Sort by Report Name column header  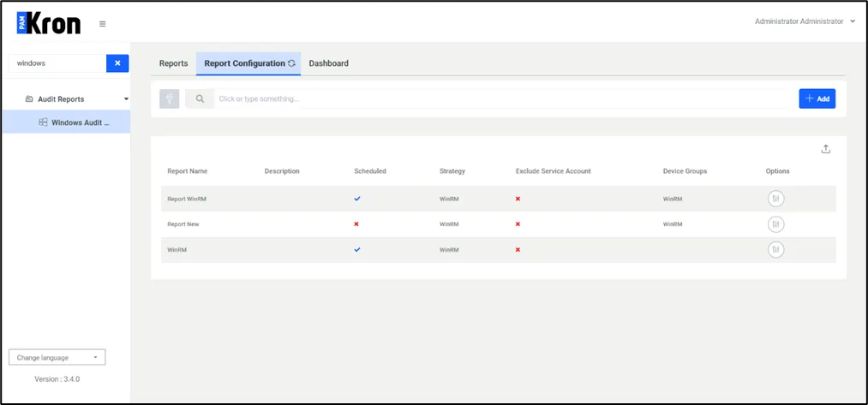click(188, 171)
